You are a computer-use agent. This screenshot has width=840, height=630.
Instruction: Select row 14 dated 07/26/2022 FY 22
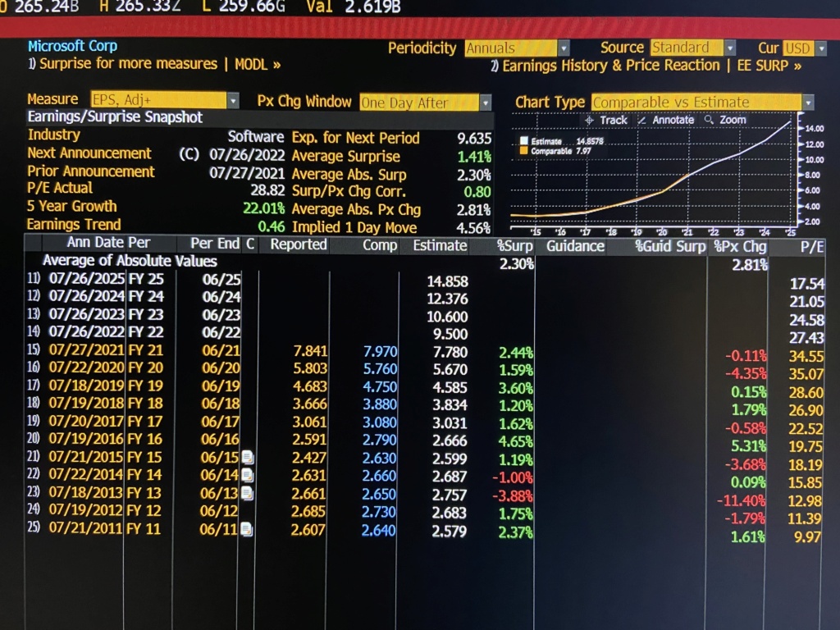tap(425, 333)
